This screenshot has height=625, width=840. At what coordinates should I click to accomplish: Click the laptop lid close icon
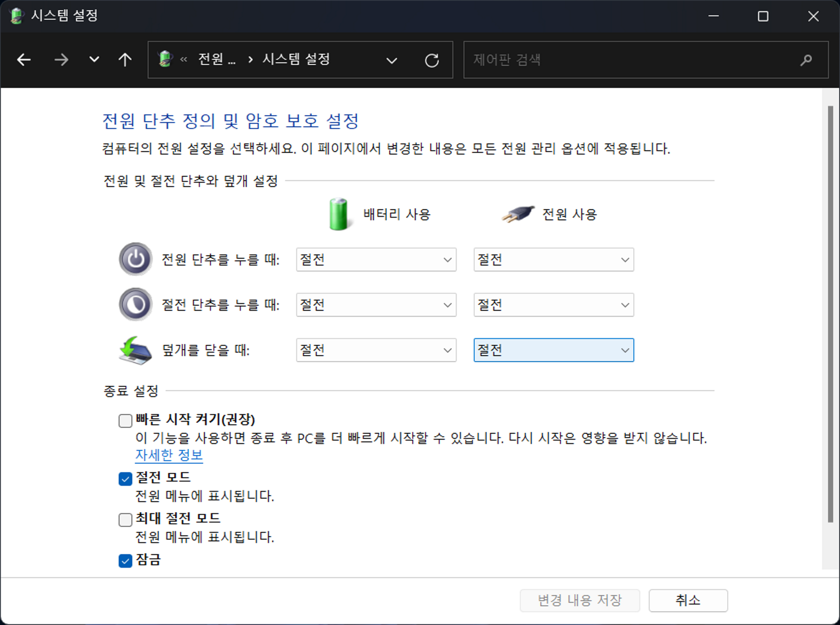[x=135, y=350]
